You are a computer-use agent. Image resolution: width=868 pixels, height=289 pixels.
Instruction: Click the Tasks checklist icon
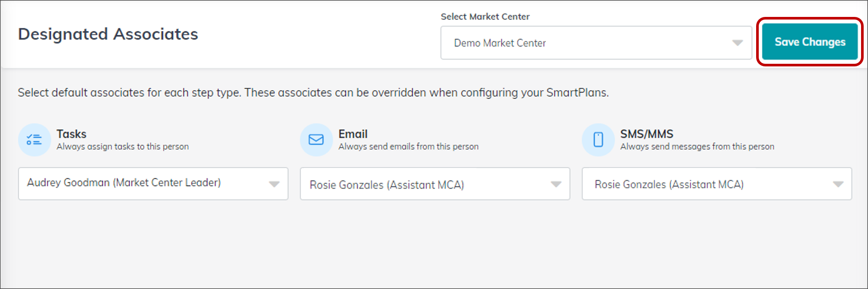(34, 140)
